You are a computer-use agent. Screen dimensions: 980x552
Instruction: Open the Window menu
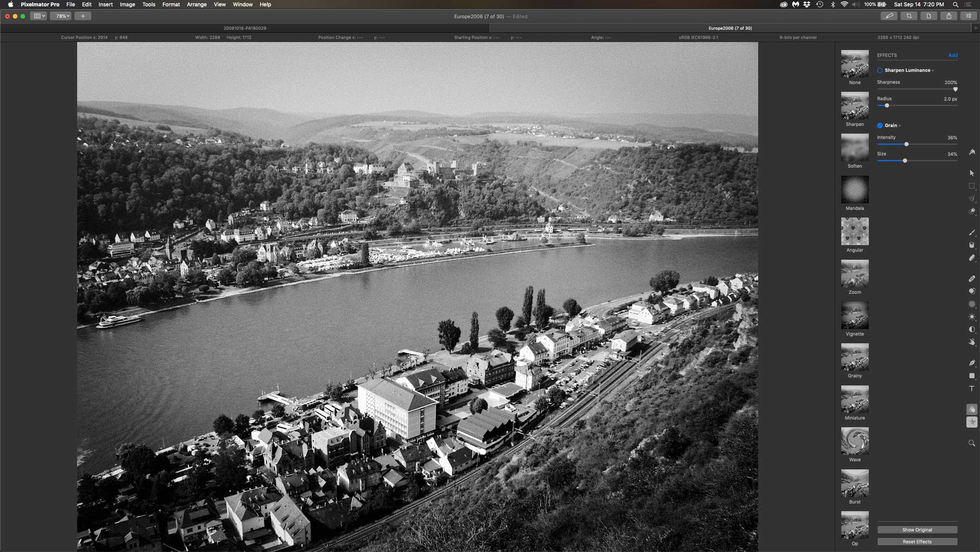click(243, 4)
